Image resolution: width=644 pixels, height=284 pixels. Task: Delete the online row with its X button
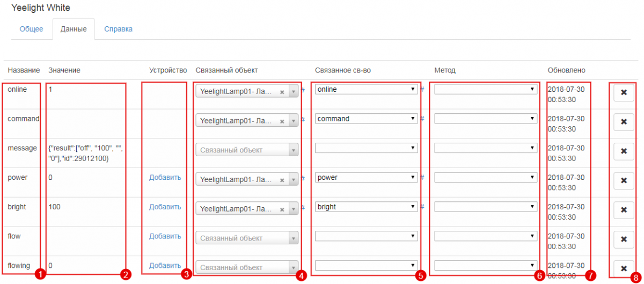(624, 93)
